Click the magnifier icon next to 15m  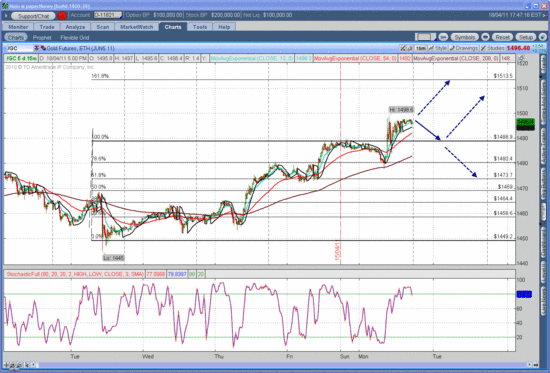(410, 48)
